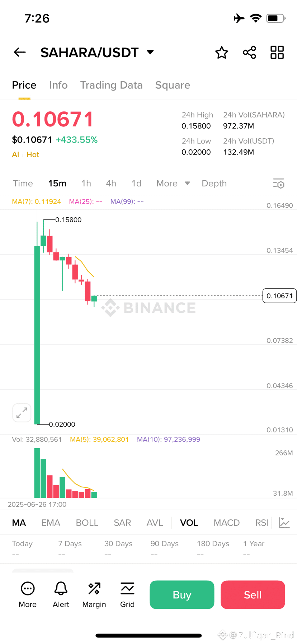
Task: Tap the back arrow icon
Action: 20,52
